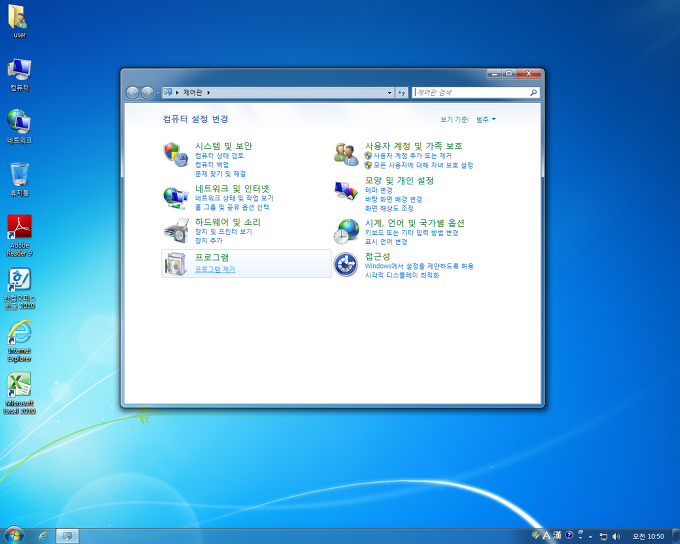Click the 화면 해상도 조정 link
Screen dimensions: 680x544
tap(389, 208)
